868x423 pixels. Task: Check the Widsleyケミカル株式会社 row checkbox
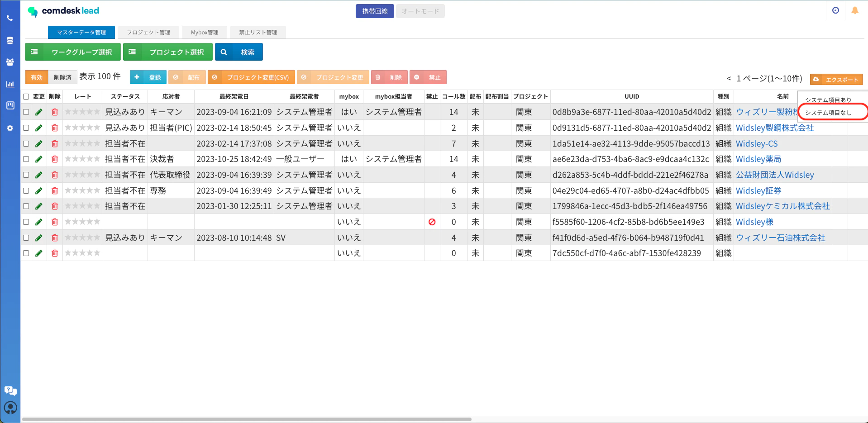point(26,206)
